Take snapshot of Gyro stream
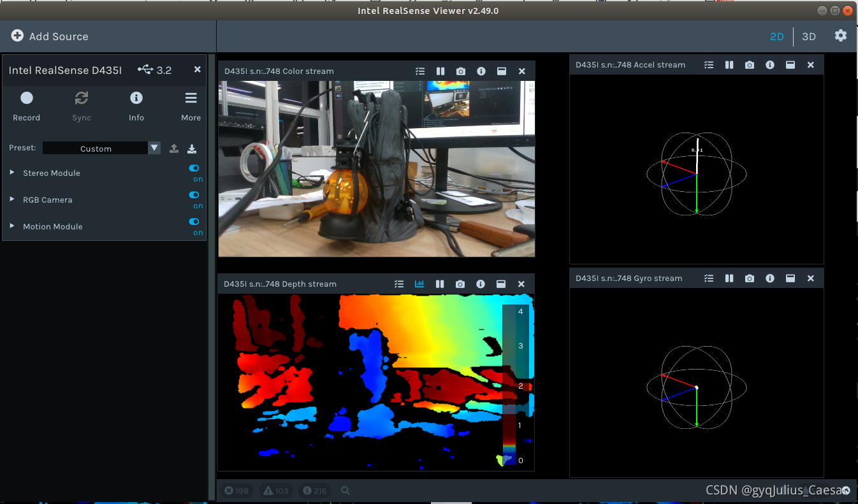This screenshot has width=858, height=504. click(750, 278)
